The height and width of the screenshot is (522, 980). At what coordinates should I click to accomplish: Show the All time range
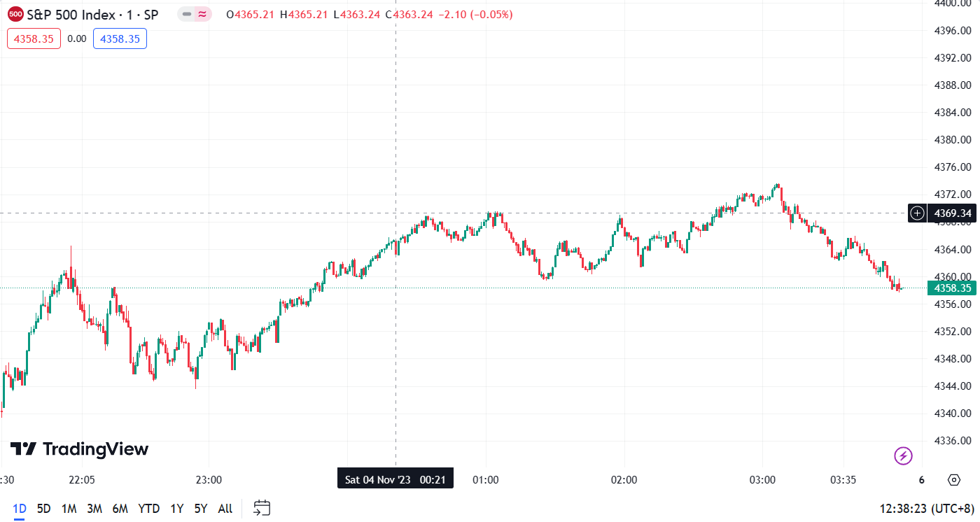pyautogui.click(x=225, y=509)
